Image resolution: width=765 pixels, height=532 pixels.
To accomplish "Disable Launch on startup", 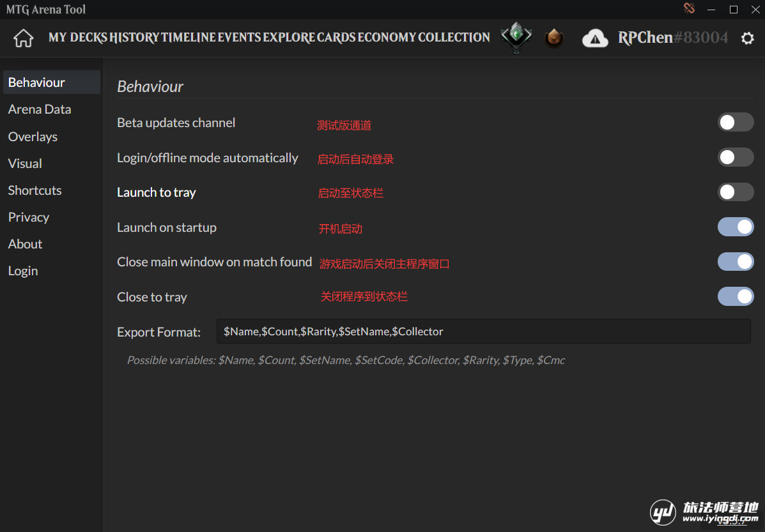I will point(735,227).
